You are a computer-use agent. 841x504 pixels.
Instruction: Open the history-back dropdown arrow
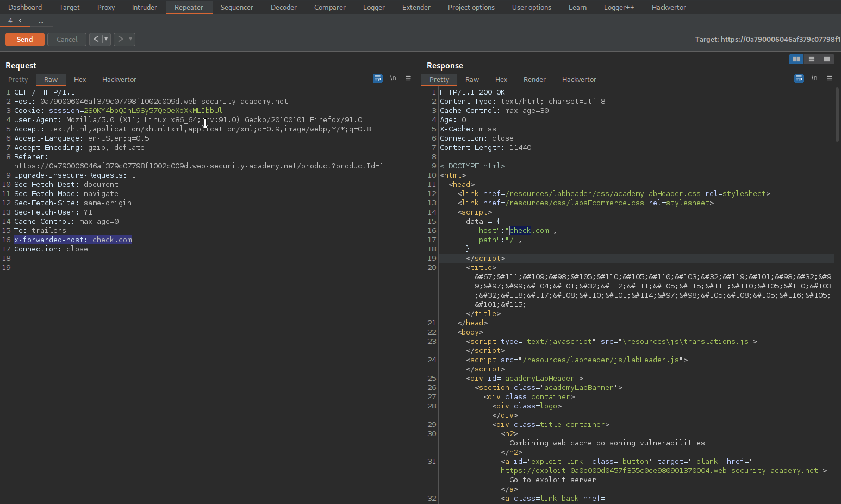pyautogui.click(x=106, y=39)
